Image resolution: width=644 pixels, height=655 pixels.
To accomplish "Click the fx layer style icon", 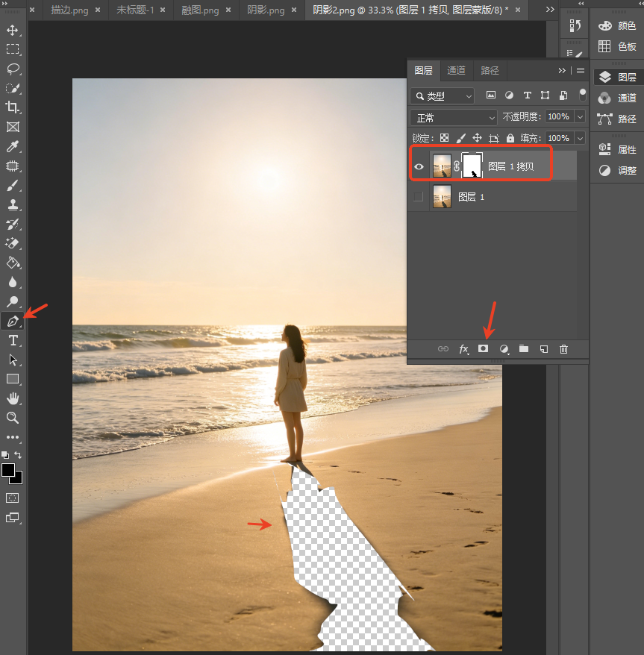I will click(463, 349).
